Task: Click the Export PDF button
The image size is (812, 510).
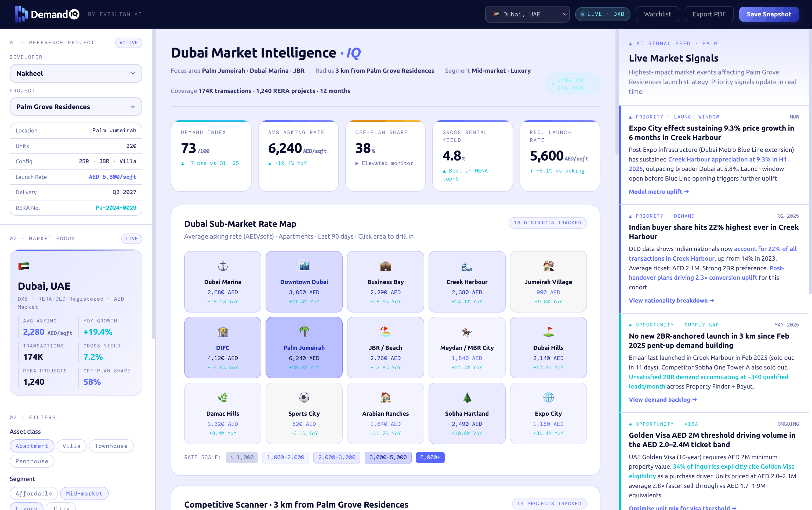Action: (x=709, y=14)
